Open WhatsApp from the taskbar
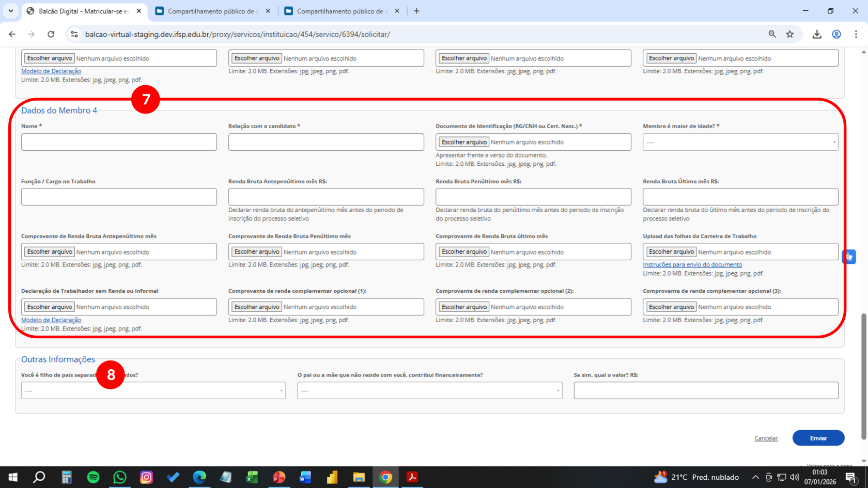The image size is (868, 488). [x=119, y=477]
